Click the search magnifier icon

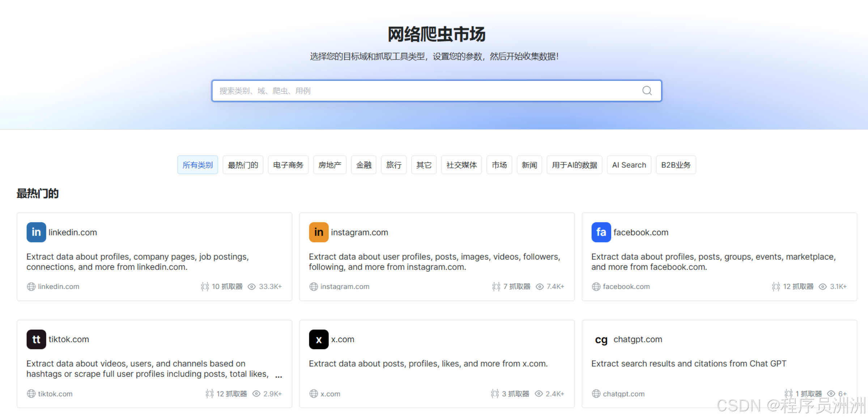point(647,91)
